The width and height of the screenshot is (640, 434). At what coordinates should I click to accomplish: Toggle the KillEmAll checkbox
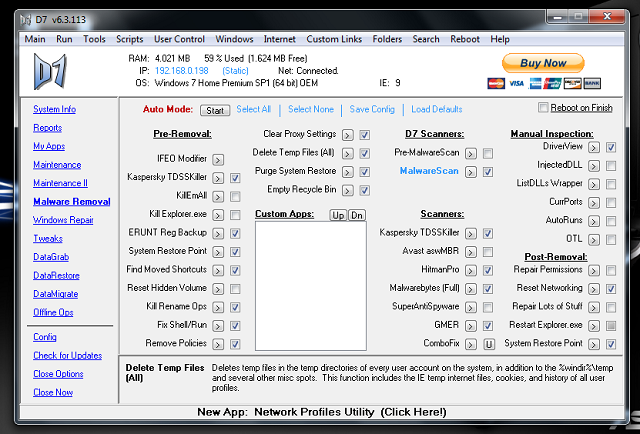point(235,197)
